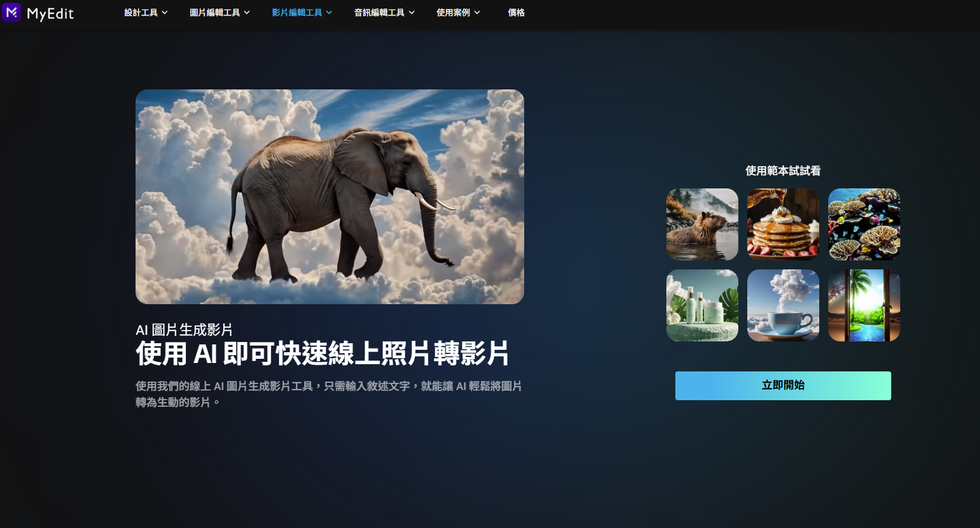Open the 影片編輯工具 menu
The width and height of the screenshot is (980, 528).
pyautogui.click(x=297, y=13)
